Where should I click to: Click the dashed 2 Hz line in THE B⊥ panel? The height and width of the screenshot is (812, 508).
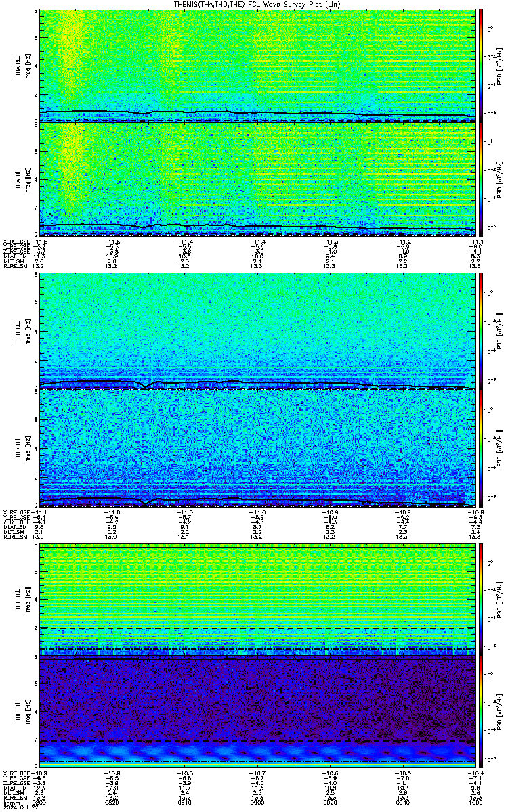tap(257, 629)
